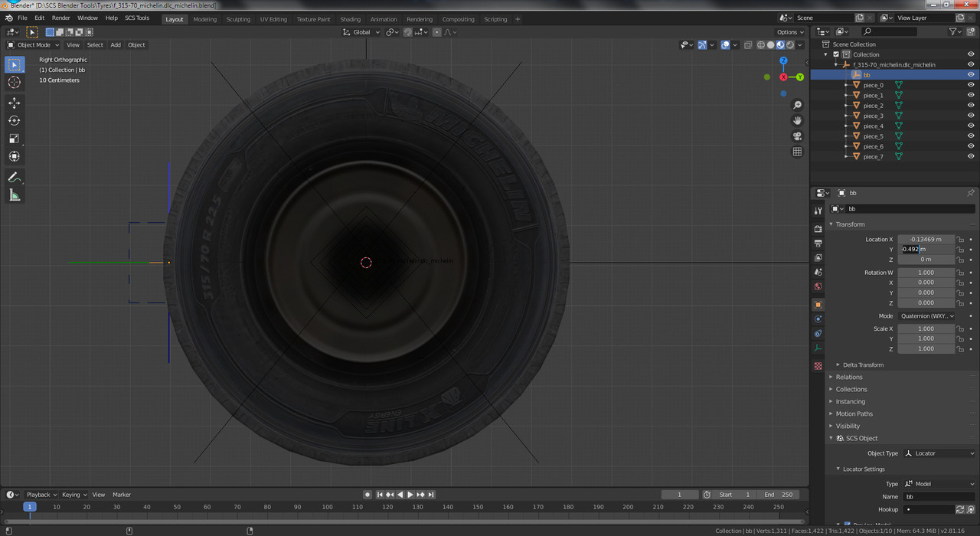Choose the Cursor tool in toolbar
Image resolution: width=980 pixels, height=536 pixels.
click(x=15, y=83)
